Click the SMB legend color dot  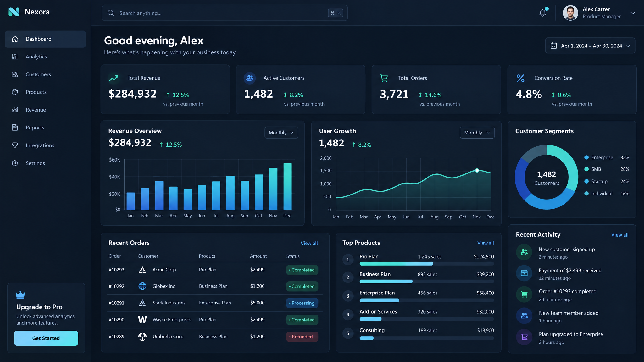point(586,169)
